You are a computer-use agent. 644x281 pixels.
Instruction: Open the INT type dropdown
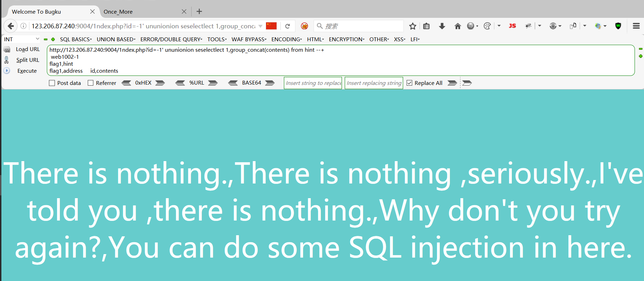(x=21, y=39)
